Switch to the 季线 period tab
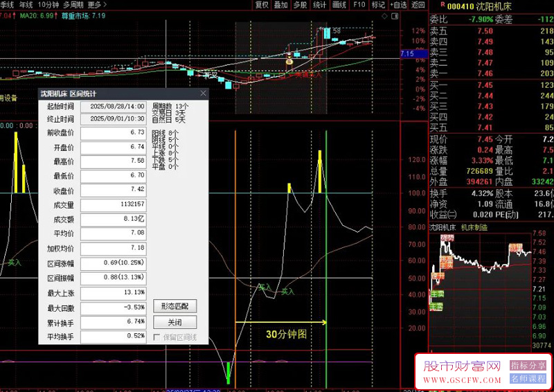 coord(7,5)
